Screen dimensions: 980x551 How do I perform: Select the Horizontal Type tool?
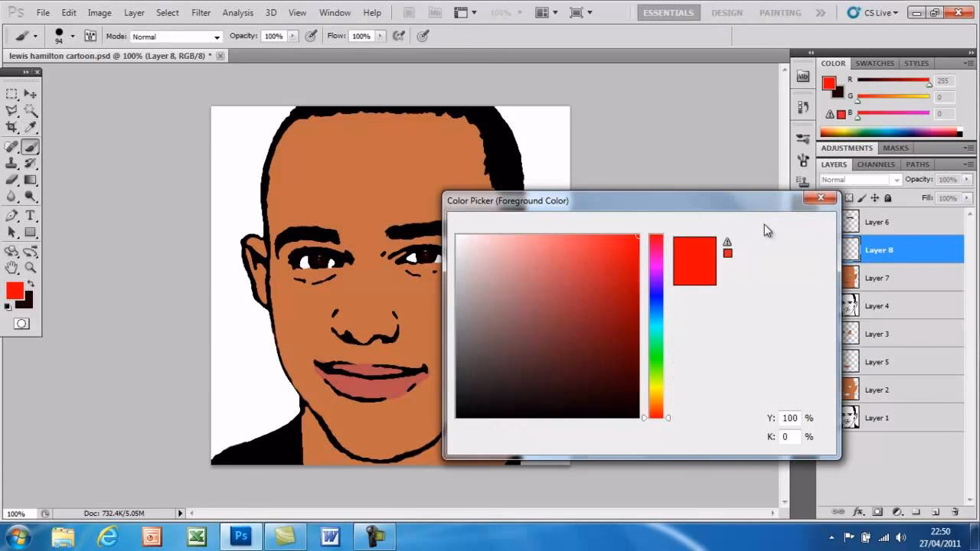tap(31, 215)
